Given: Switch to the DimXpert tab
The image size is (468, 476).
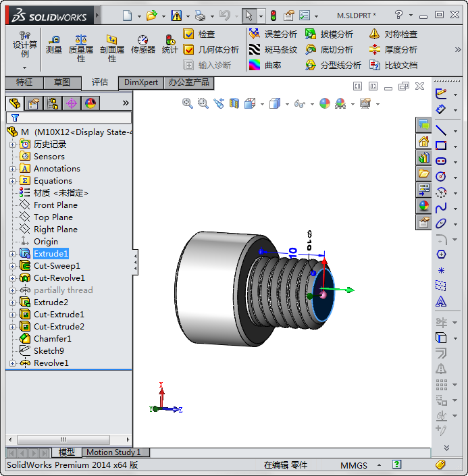Looking at the screenshot, I should click(x=141, y=82).
